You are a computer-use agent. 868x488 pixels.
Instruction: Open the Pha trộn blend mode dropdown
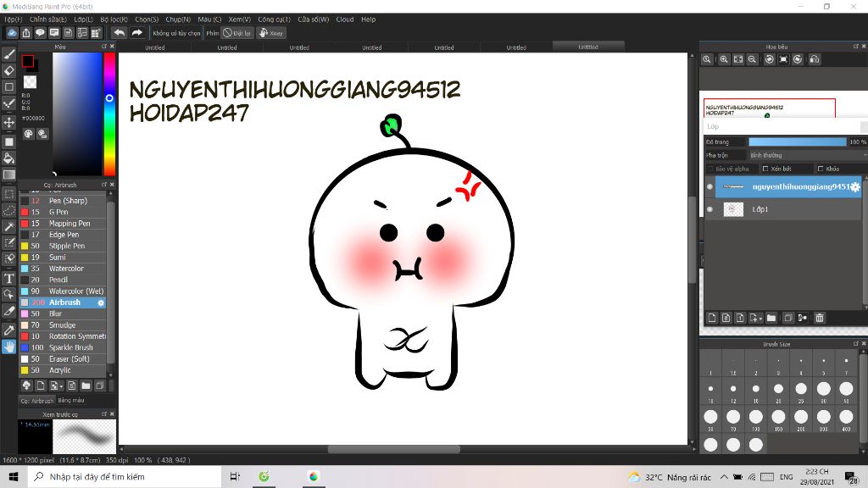tap(807, 156)
